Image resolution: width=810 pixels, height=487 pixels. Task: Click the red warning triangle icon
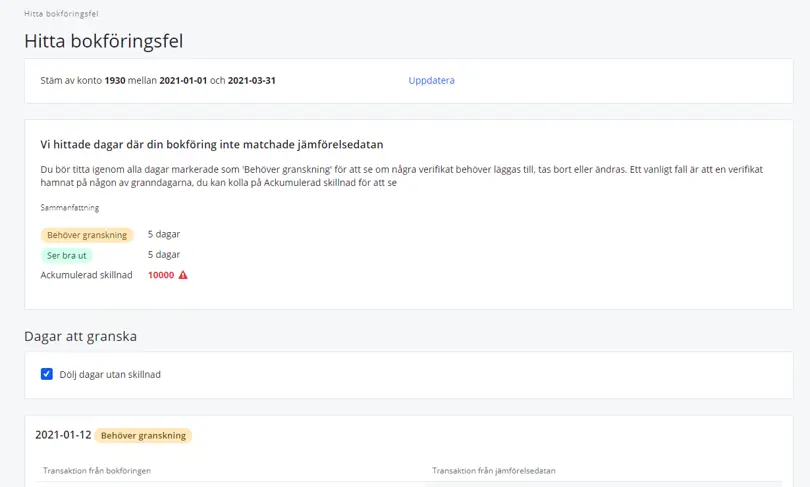183,275
